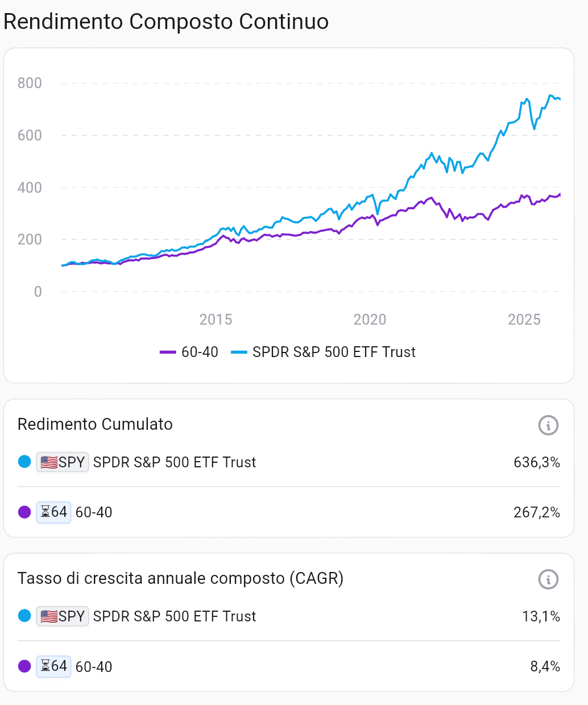
Task: Click the info icon beside CAGR section
Action: coord(548,579)
